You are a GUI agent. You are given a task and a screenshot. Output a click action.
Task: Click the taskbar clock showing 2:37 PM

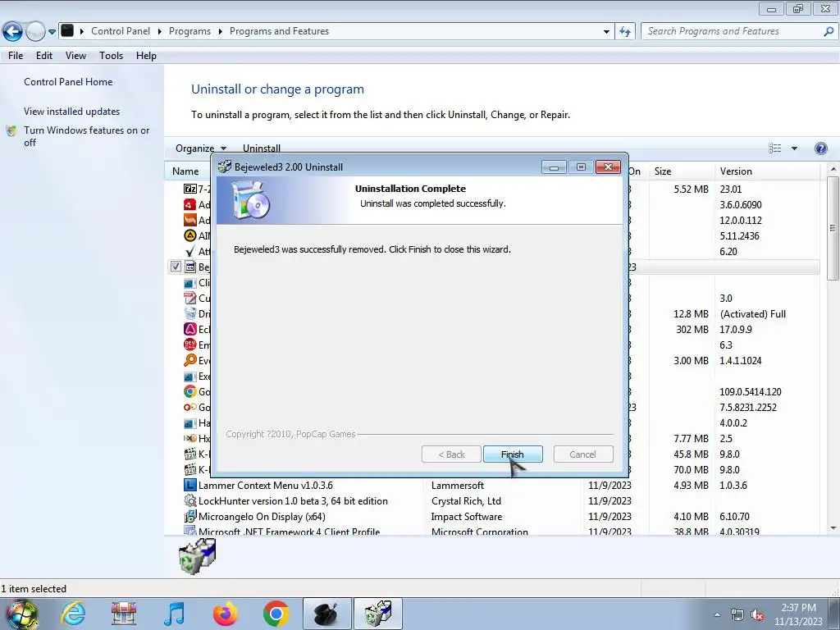click(x=798, y=614)
